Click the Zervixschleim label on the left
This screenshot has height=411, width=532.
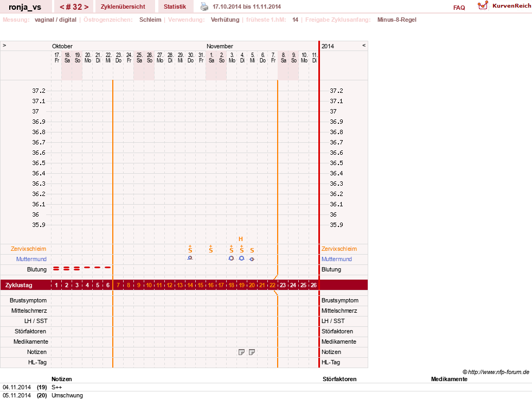click(x=28, y=249)
